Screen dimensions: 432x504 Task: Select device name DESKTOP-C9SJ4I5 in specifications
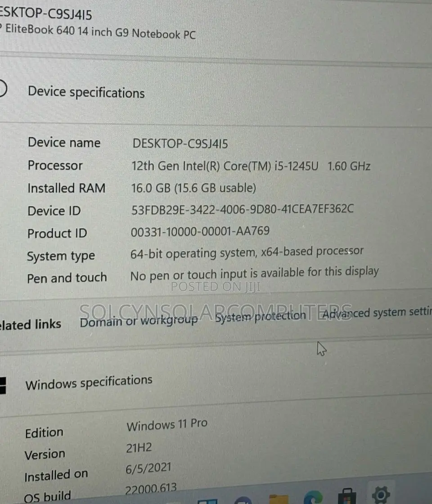coord(180,144)
